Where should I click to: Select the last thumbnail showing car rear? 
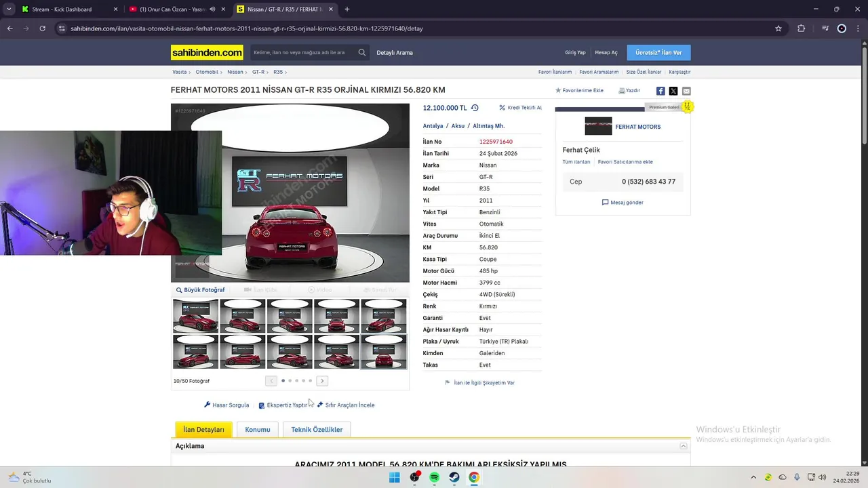384,352
